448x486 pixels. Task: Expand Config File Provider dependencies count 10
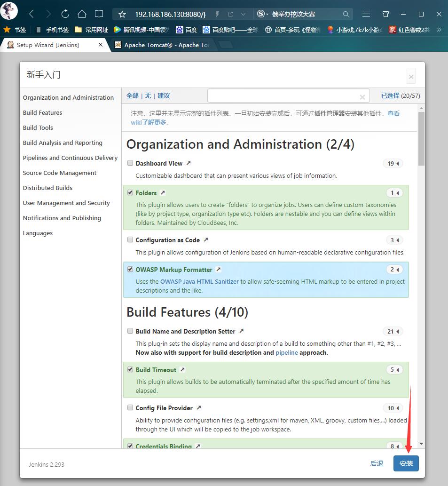coord(393,408)
